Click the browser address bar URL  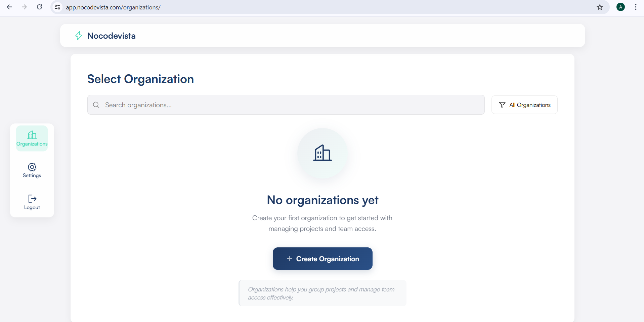[113, 7]
